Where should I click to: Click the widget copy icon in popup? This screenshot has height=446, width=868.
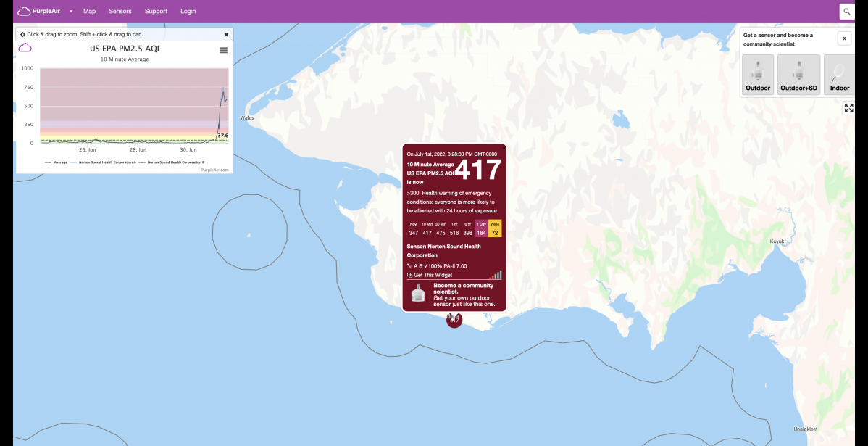pos(409,276)
